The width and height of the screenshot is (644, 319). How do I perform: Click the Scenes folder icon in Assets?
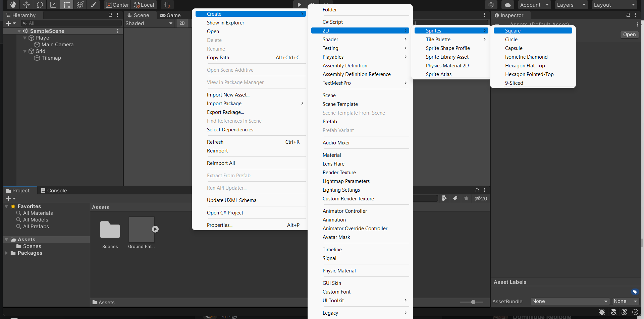point(110,230)
